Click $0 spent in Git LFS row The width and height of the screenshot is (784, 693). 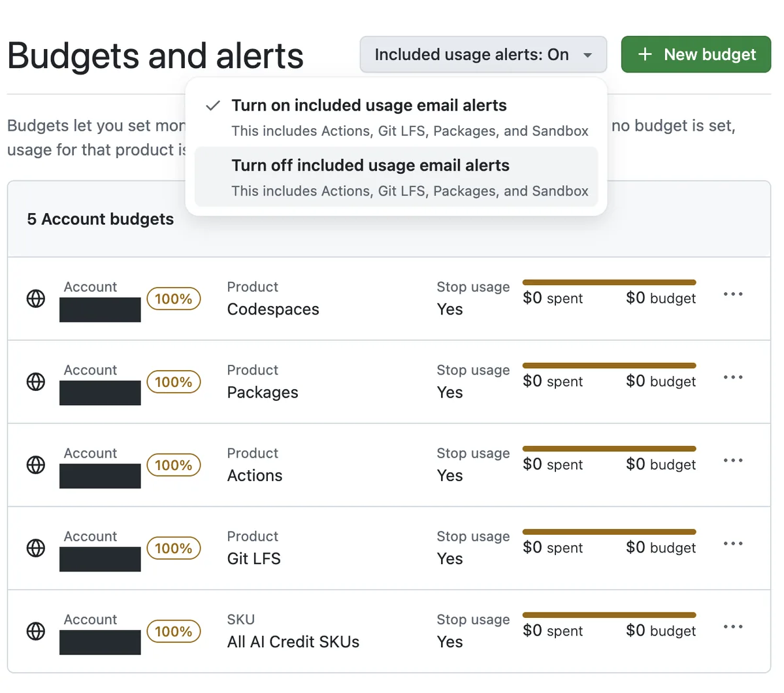(x=553, y=547)
